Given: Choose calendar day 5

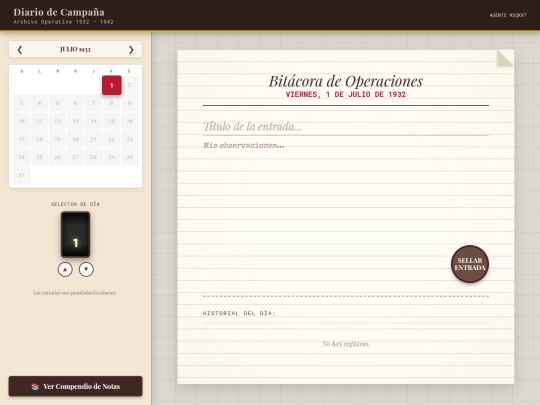Looking at the screenshot, I should tap(58, 103).
